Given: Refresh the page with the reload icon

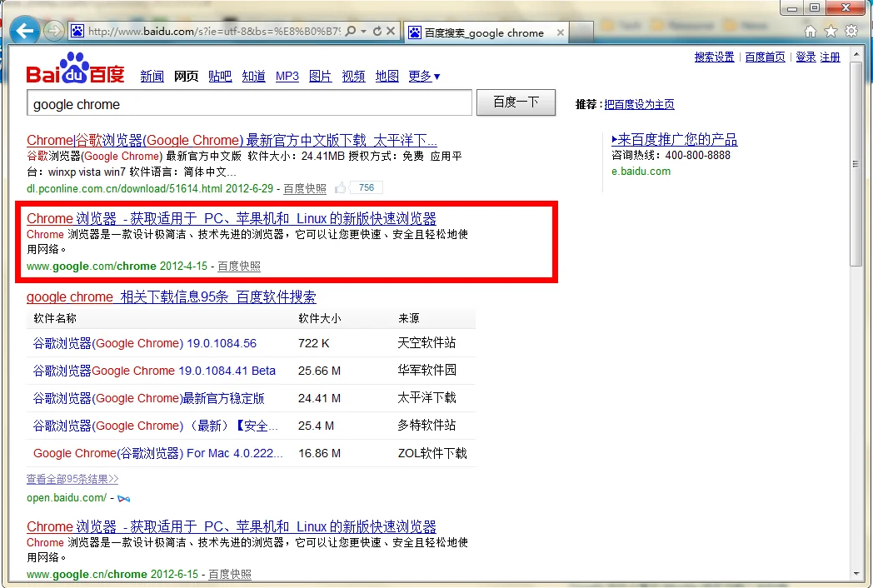Looking at the screenshot, I should (x=377, y=31).
